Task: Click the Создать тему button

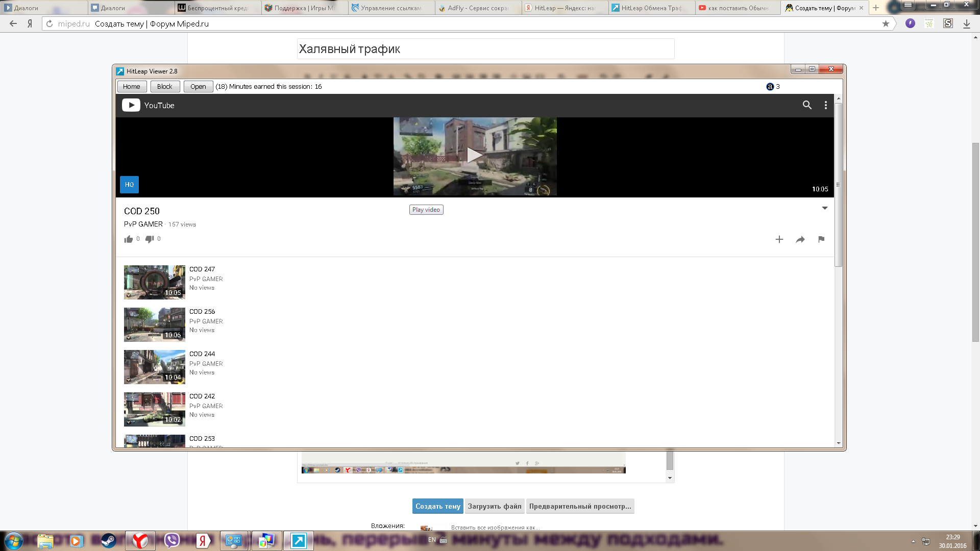Action: pos(438,506)
